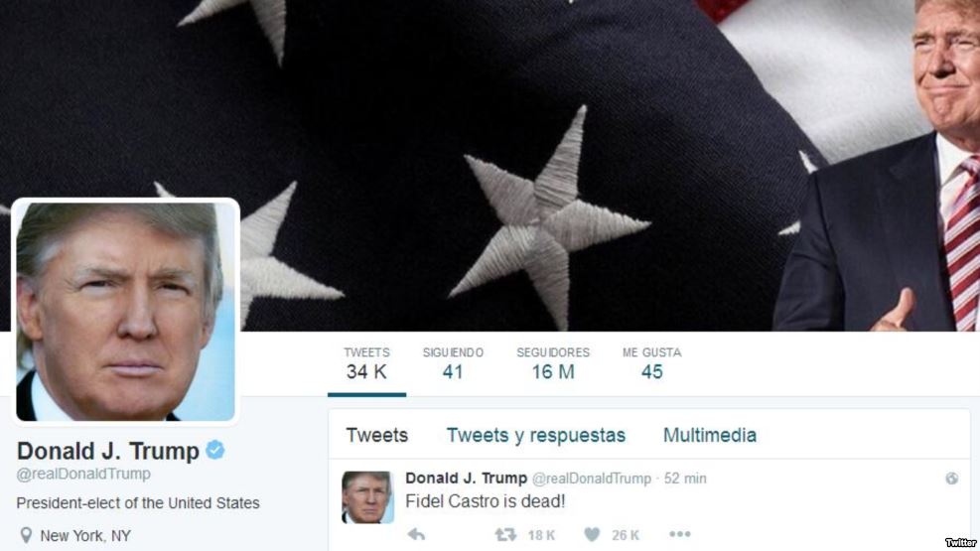View the Seguidores 16 M list
The image size is (980, 551).
(x=553, y=363)
